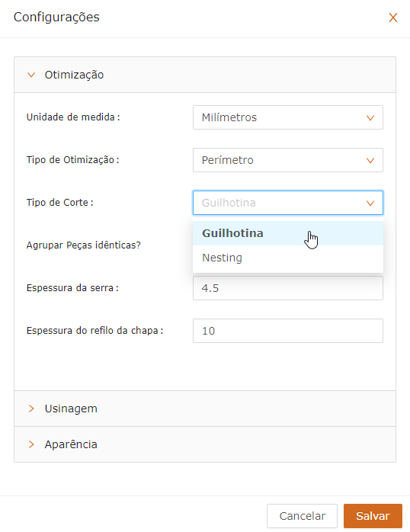
Task: Click the Espessura da serra input field
Action: coord(288,288)
